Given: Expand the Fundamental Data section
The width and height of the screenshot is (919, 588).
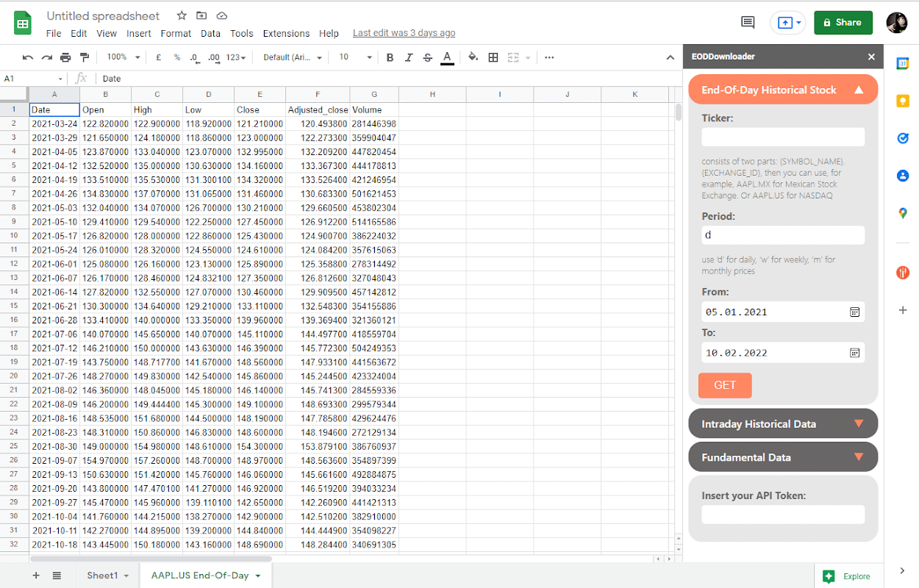Looking at the screenshot, I should click(x=783, y=457).
